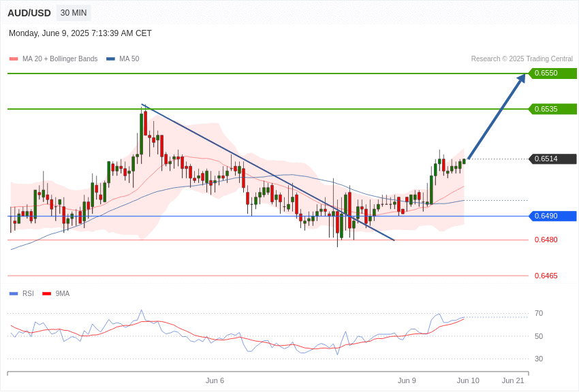Click the 0.6465 support level label
Screen dimensions: 579x392
click(546, 276)
